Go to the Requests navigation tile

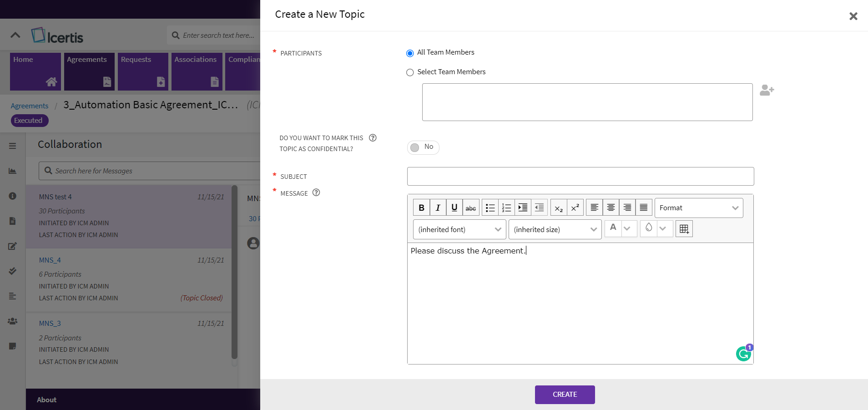pyautogui.click(x=143, y=71)
